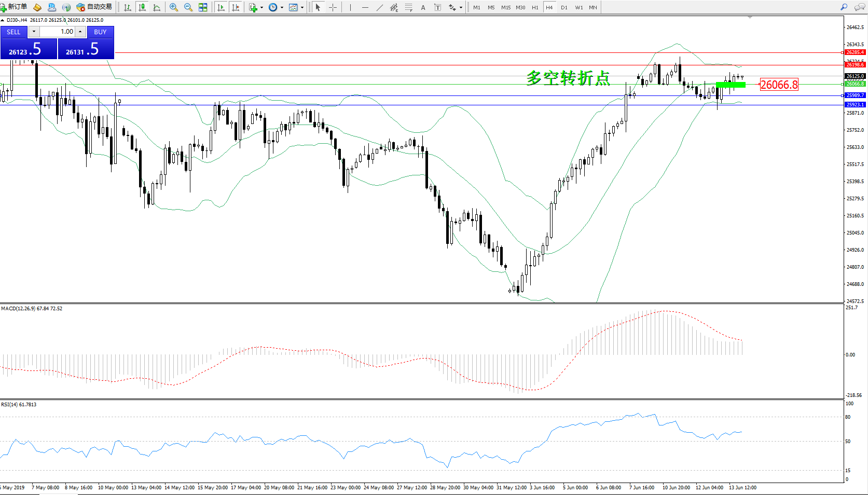This screenshot has height=495, width=868.
Task: Switch chart to candlestick mode
Action: click(x=142, y=7)
